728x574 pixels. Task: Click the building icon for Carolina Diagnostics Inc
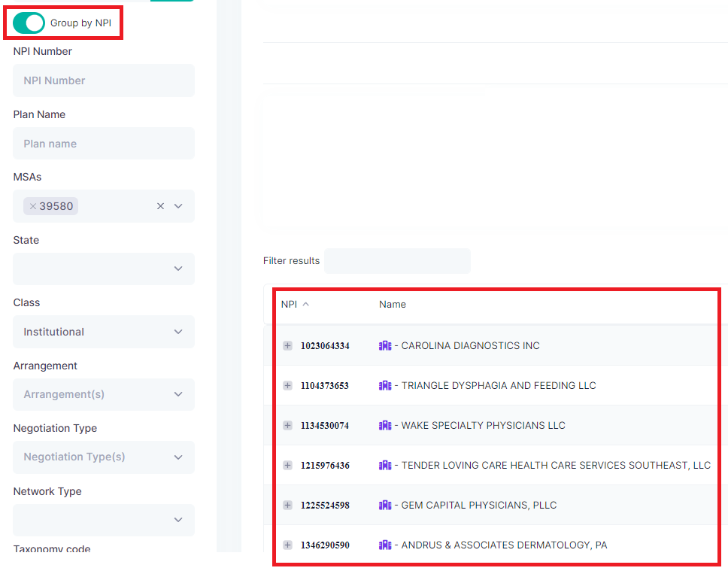pyautogui.click(x=385, y=345)
